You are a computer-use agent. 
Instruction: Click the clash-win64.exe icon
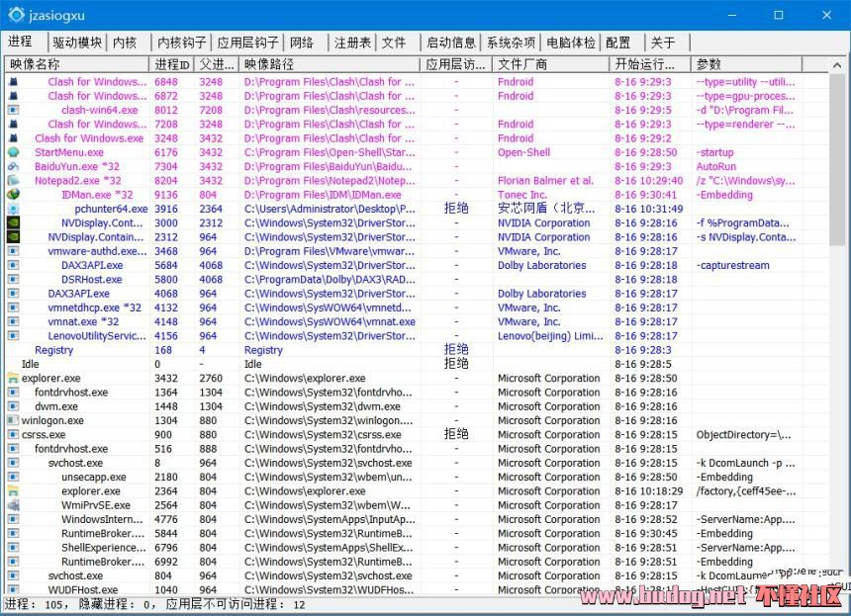(13, 110)
